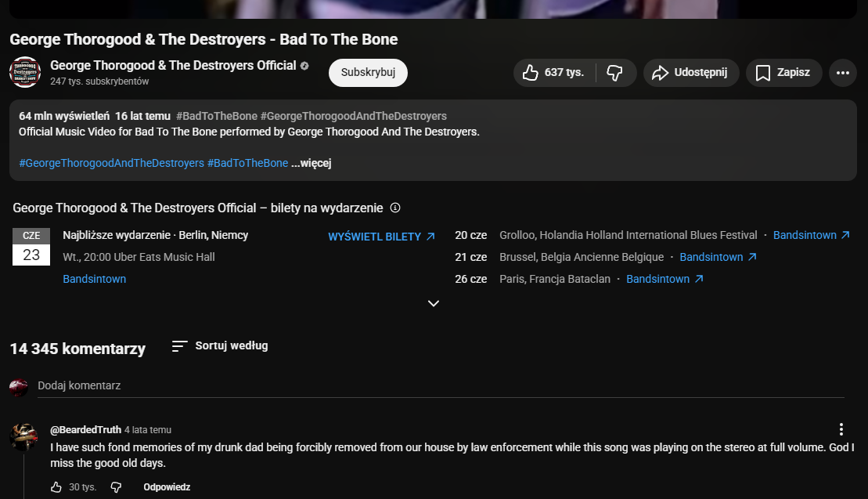Click the user avatar beside Dodaj komentarz

[x=19, y=387]
